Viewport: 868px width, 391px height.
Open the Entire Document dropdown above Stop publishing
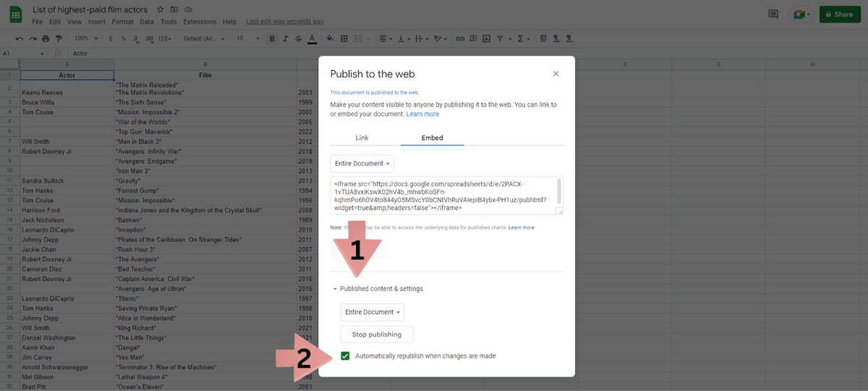coord(373,312)
